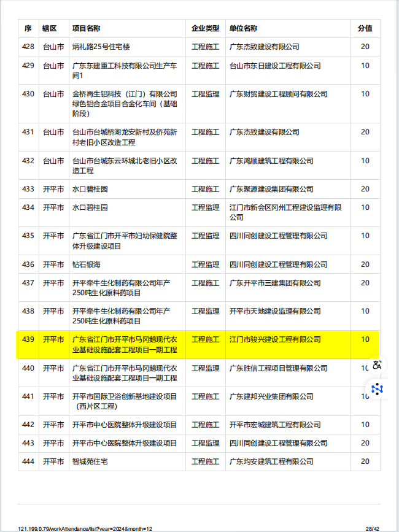The width and height of the screenshot is (399, 532).
Task: Click the 序 column header
Action: coord(28,28)
